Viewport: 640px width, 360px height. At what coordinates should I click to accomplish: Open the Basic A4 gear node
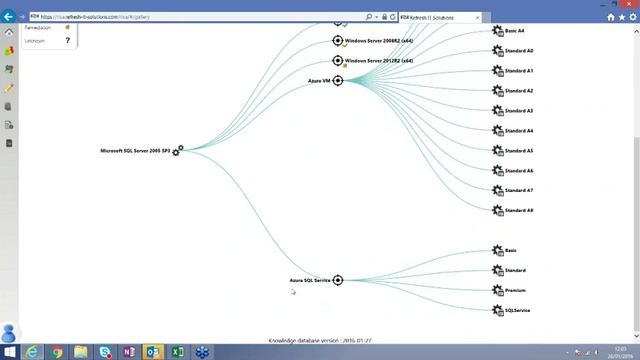pyautogui.click(x=498, y=31)
